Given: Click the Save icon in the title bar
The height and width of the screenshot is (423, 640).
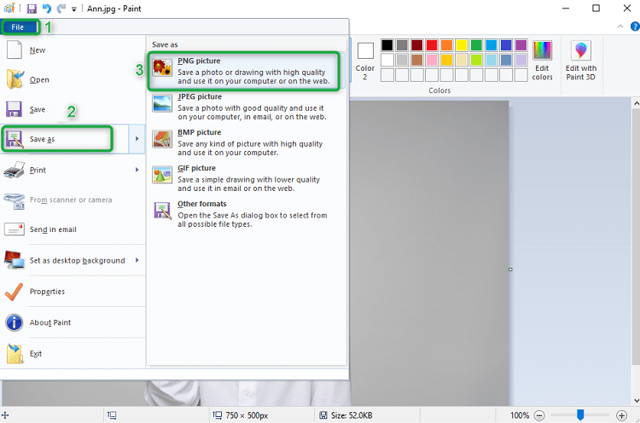Looking at the screenshot, I should tap(31, 8).
